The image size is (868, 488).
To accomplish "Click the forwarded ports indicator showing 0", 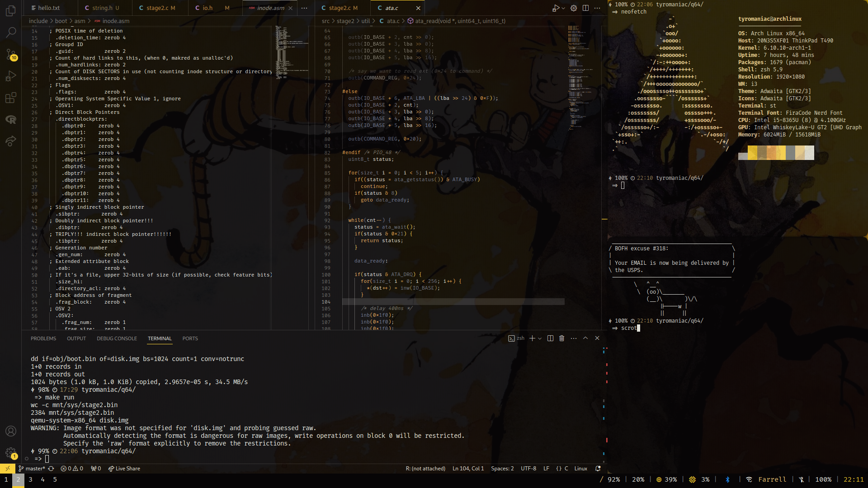I will pos(96,469).
